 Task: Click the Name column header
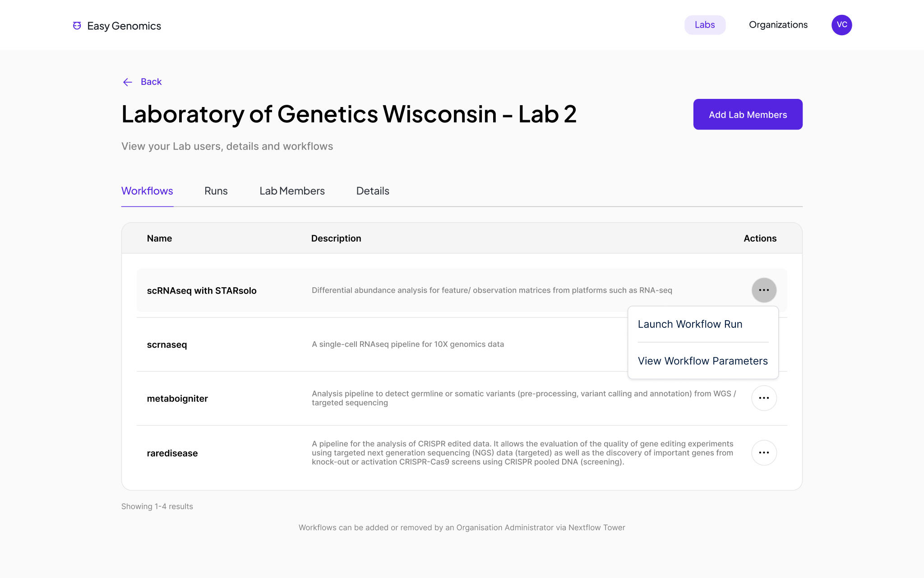click(159, 238)
